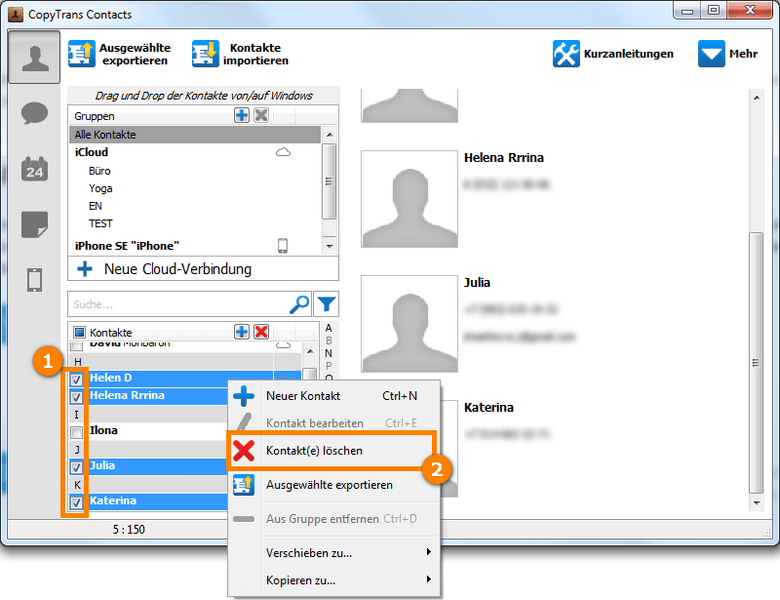This screenshot has height=600, width=780.
Task: Select Alle Kontakte group
Action: point(195,134)
